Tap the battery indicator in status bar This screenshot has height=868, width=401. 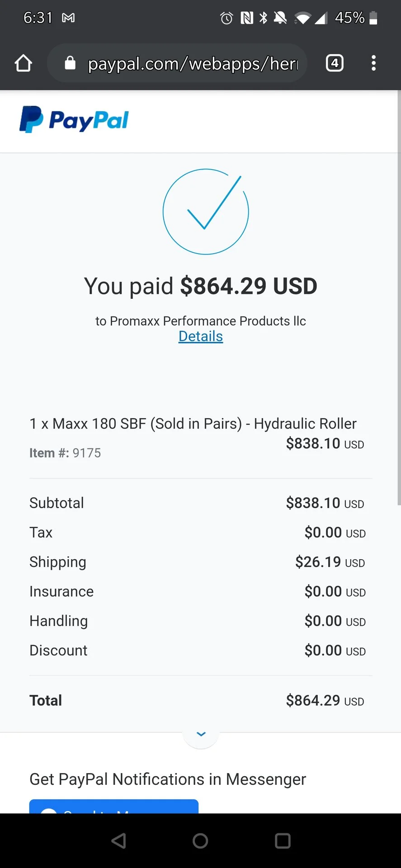click(x=373, y=18)
